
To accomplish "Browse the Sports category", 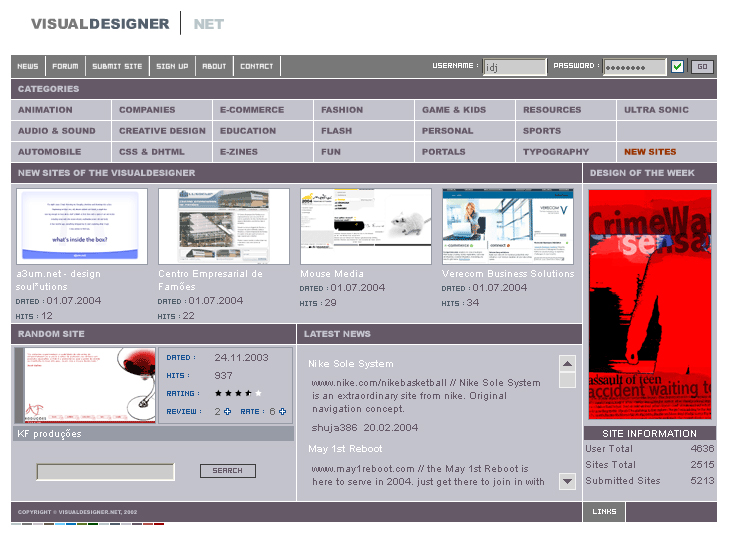I will click(x=542, y=131).
